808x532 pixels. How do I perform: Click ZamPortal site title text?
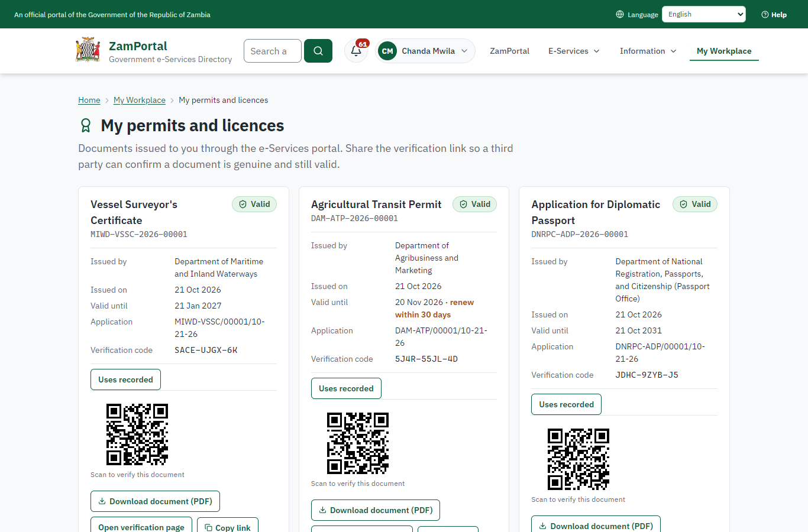coord(138,46)
